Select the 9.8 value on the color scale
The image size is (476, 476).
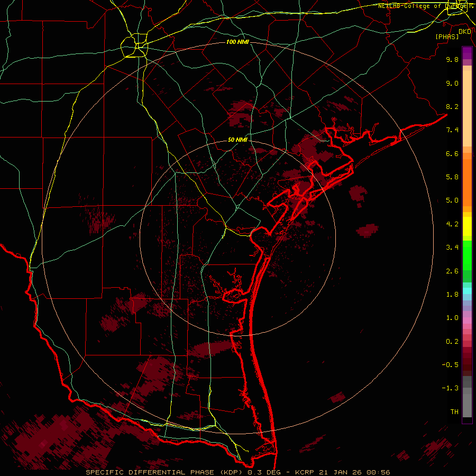pos(452,59)
